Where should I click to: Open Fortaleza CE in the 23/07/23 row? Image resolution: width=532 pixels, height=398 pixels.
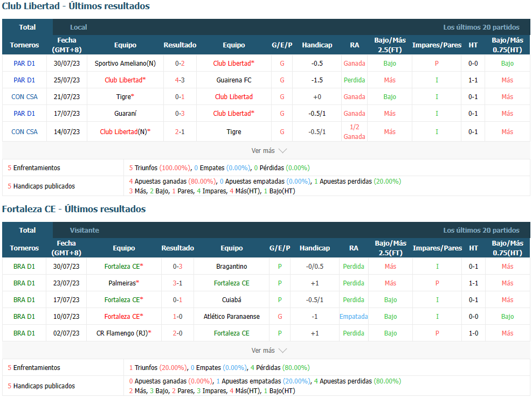coord(231,283)
